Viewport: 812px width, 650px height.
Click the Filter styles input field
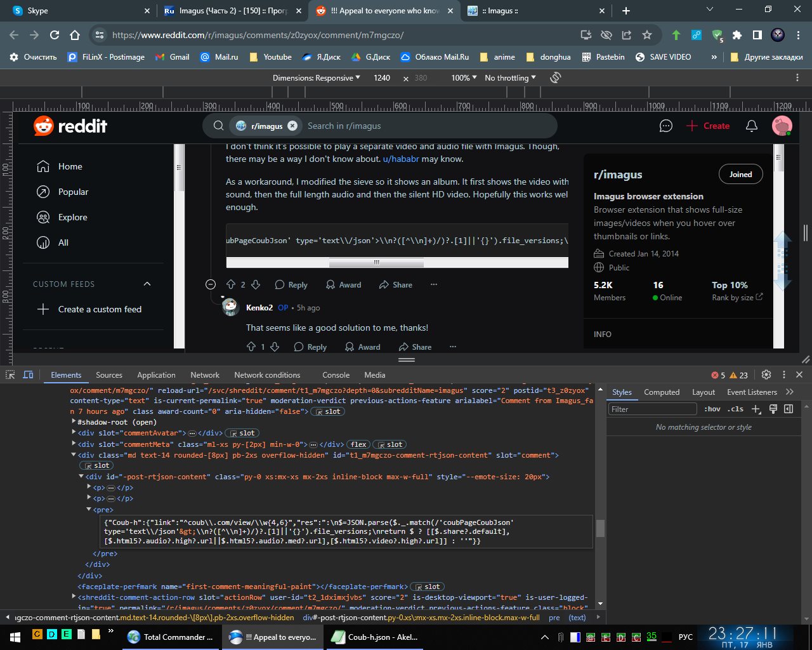[652, 409]
